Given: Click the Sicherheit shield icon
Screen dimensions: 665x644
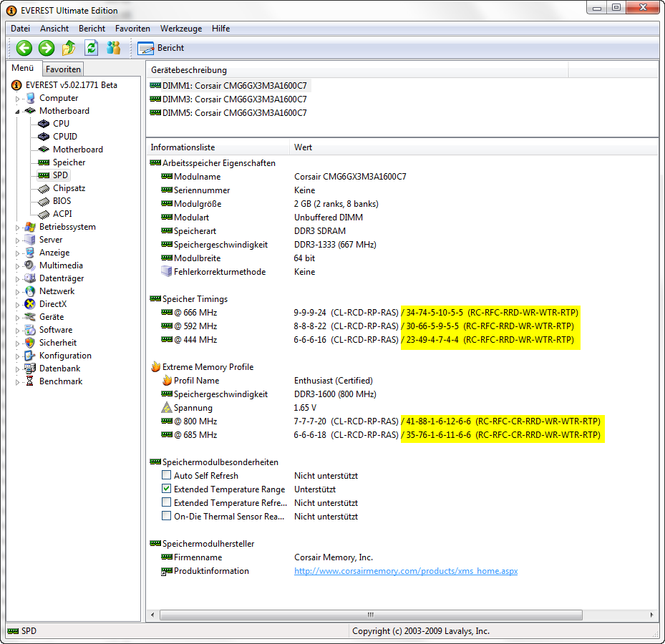Looking at the screenshot, I should coord(29,343).
